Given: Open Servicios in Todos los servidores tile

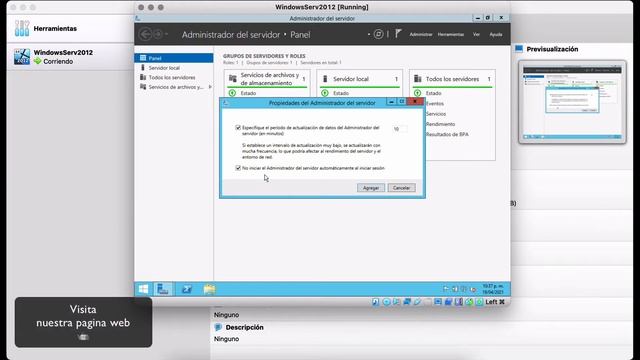Looking at the screenshot, I should pyautogui.click(x=436, y=114).
